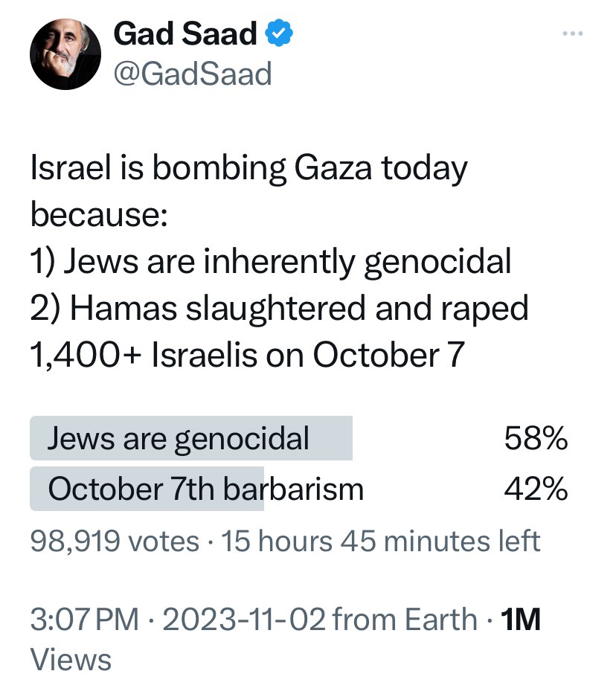Click the 98,919 votes count
The width and height of the screenshot is (616, 697).
(x=115, y=541)
